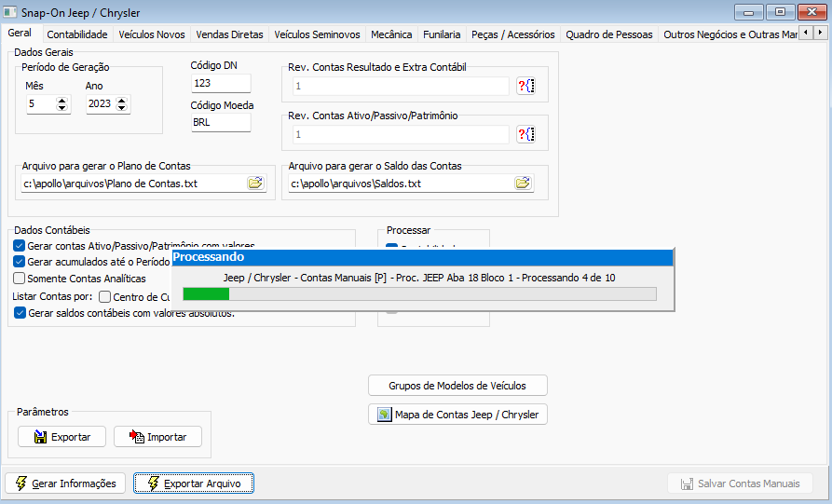Click the Código Moeda input field
Screen dimensions: 832x504
click(221, 122)
